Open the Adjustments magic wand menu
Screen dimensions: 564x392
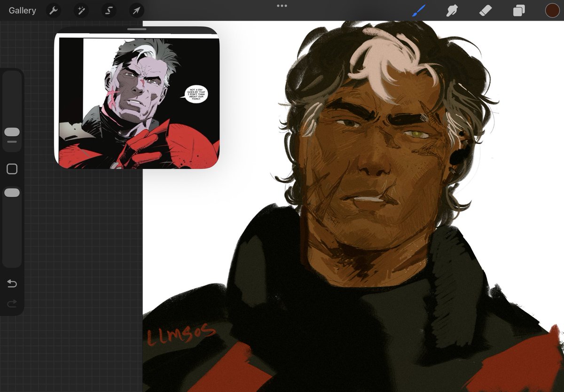(82, 10)
